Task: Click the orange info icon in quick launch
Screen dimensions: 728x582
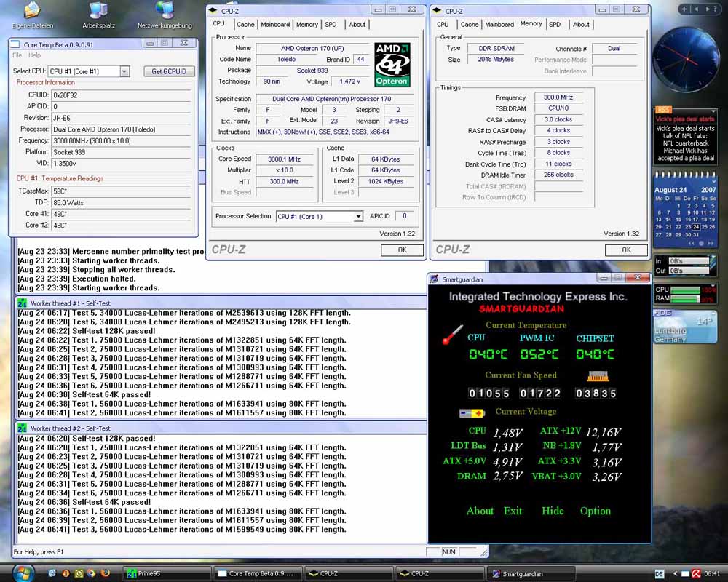Action: pos(66,573)
